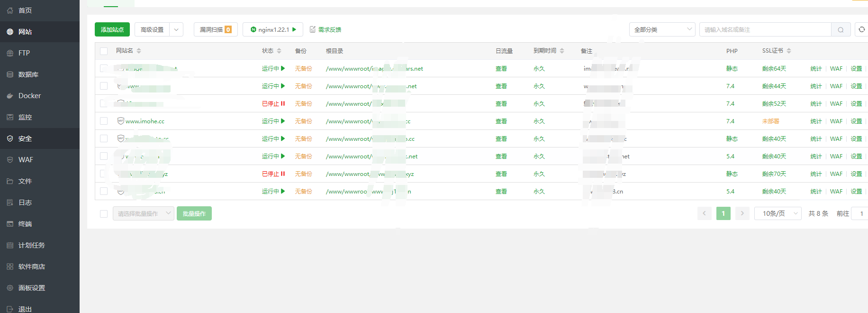This screenshot has height=313, width=868.
Task: Open the 10 per page dropdown
Action: click(x=778, y=214)
